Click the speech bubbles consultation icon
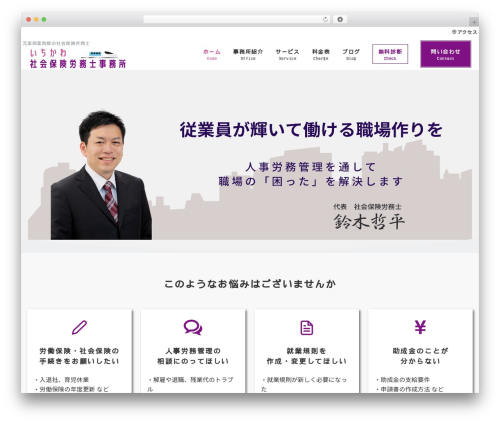 click(x=193, y=327)
